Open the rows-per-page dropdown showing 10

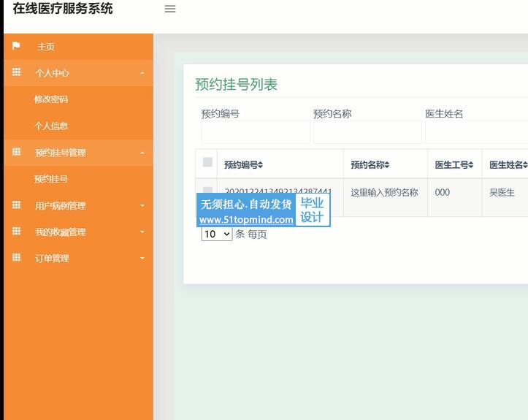[216, 234]
